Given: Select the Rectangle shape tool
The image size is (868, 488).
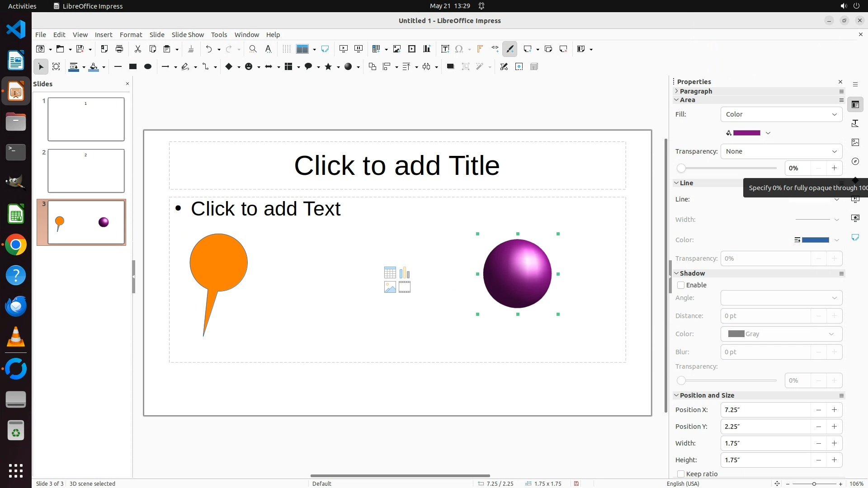Looking at the screenshot, I should point(132,66).
